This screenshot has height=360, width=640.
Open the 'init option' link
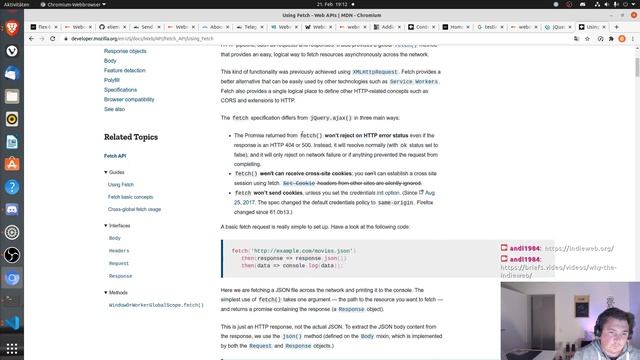tap(388, 193)
